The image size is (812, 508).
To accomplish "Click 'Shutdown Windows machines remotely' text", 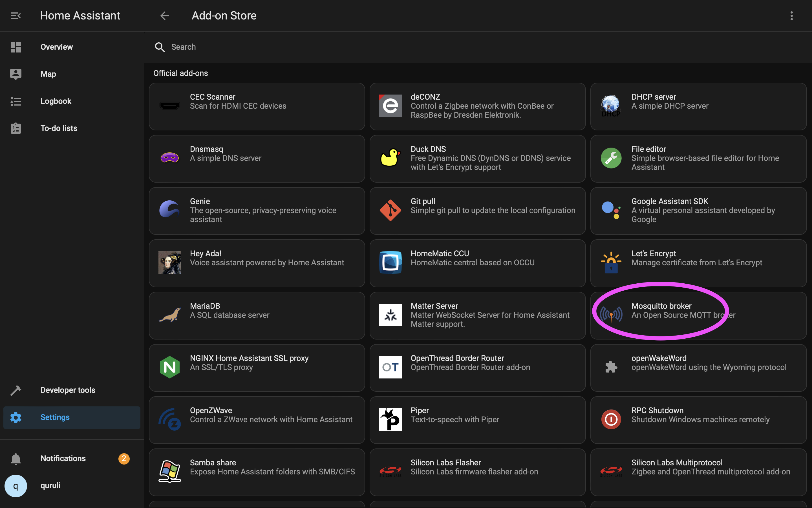I will click(x=701, y=420).
